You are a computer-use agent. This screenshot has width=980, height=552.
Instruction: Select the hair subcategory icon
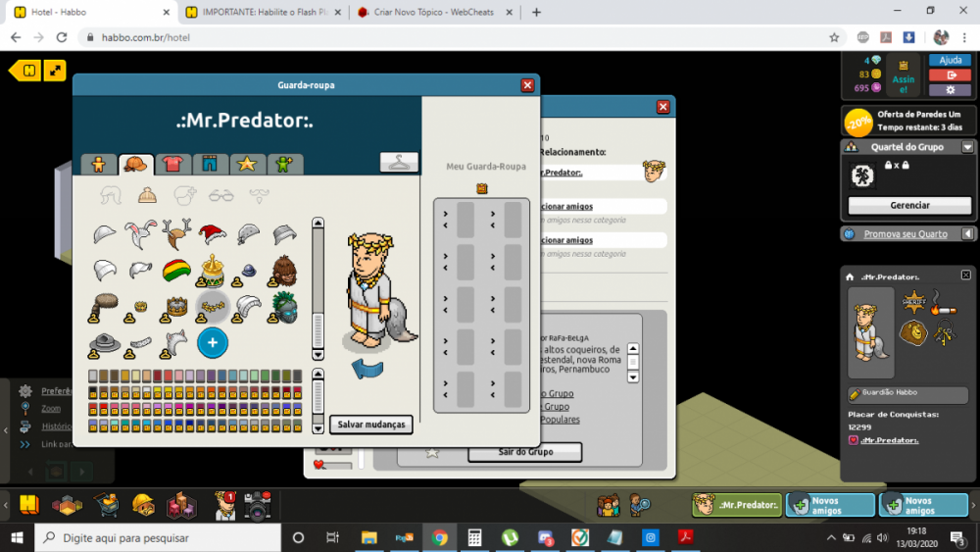pos(111,196)
